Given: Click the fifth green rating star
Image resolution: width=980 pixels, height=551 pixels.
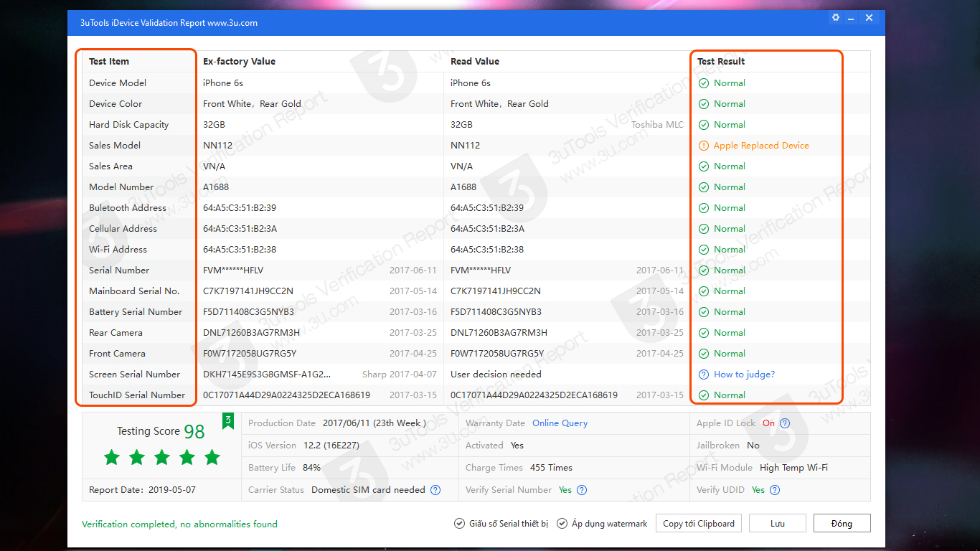Looking at the screenshot, I should point(212,457).
